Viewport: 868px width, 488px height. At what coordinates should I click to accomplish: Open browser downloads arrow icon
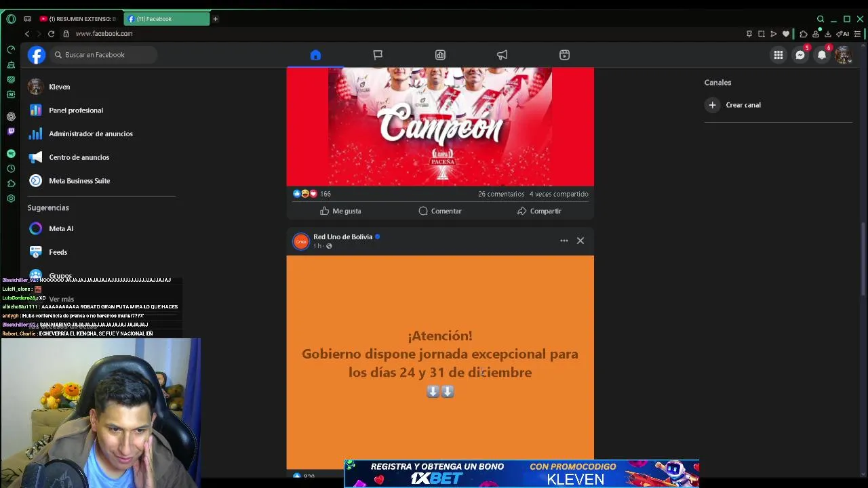(828, 34)
